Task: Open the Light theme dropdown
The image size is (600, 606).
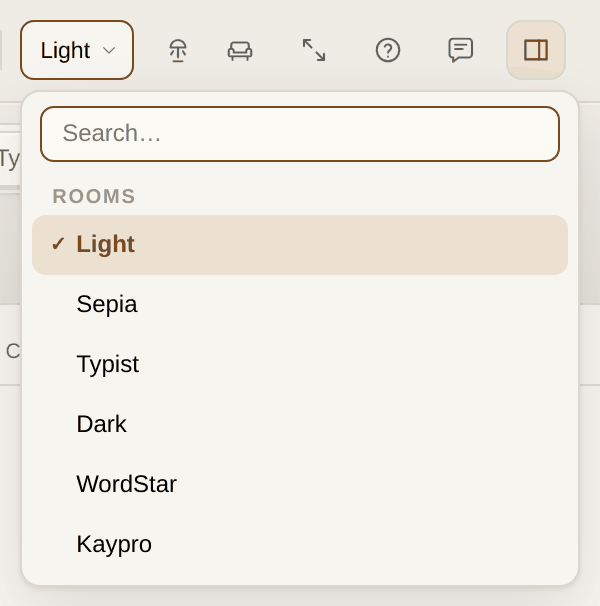Action: [77, 50]
